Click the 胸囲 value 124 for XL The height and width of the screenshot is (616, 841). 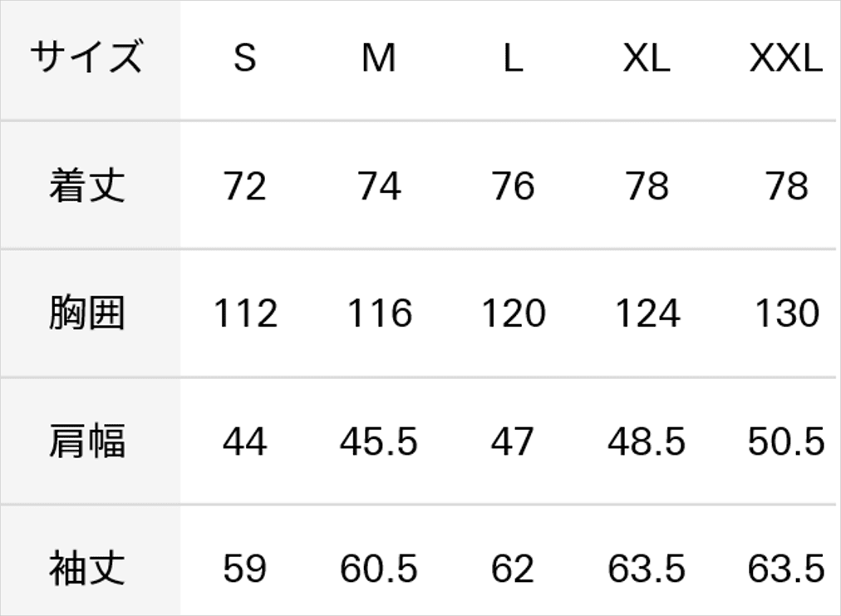tap(647, 313)
